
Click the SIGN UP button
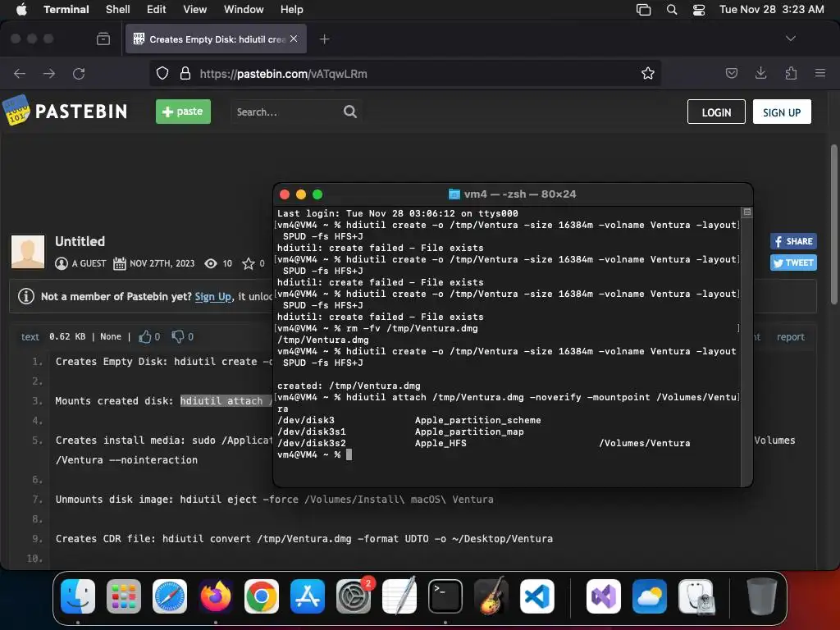(782, 112)
